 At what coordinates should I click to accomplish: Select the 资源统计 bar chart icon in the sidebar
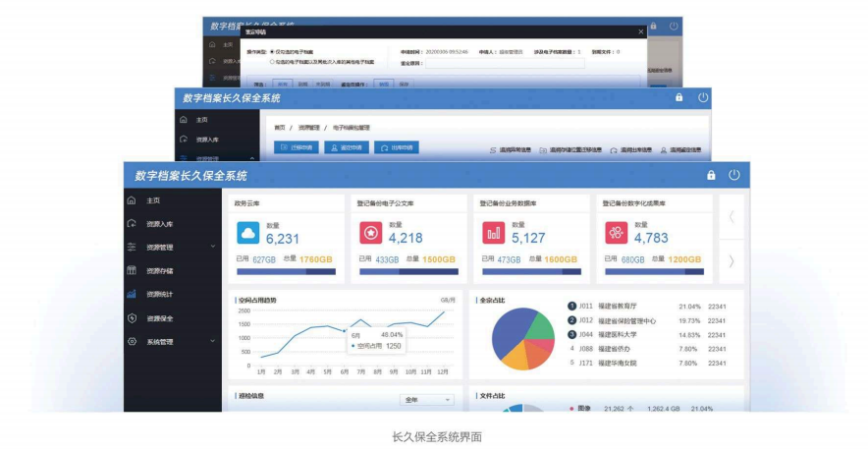pos(132,294)
